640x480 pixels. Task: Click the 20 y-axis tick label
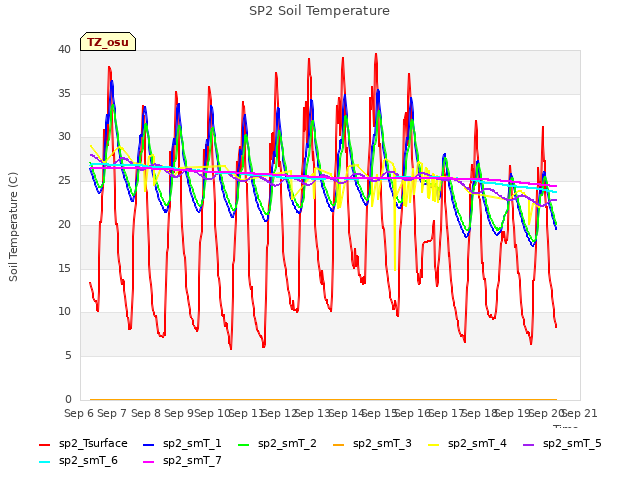64,224
